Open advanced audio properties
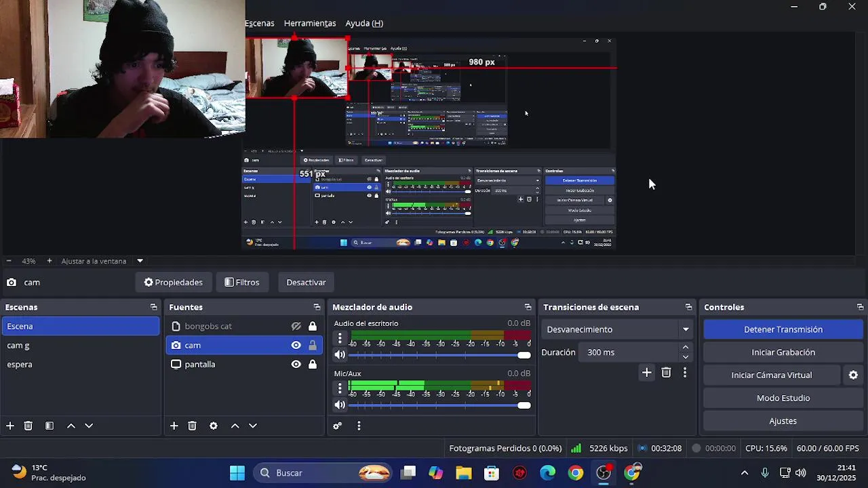Screen dimensions: 868x488 tap(337, 426)
